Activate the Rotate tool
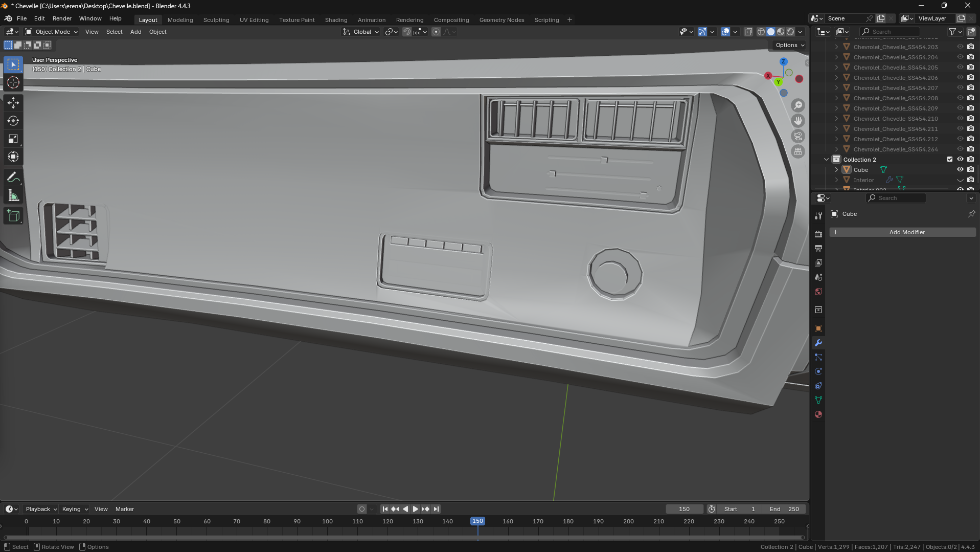The width and height of the screenshot is (980, 552). click(13, 121)
